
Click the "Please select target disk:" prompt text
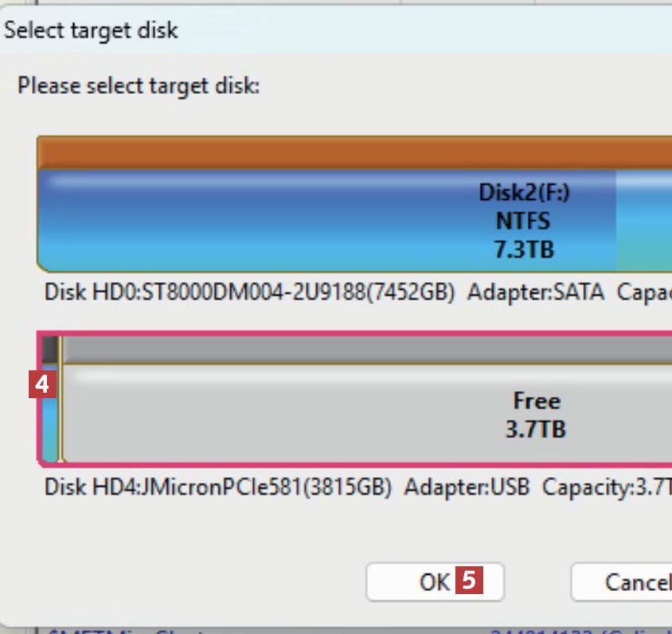(139, 84)
